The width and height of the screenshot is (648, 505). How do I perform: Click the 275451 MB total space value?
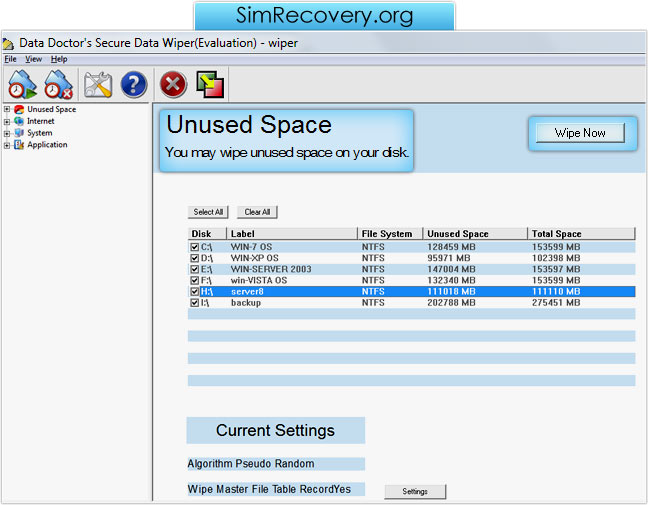click(x=556, y=303)
